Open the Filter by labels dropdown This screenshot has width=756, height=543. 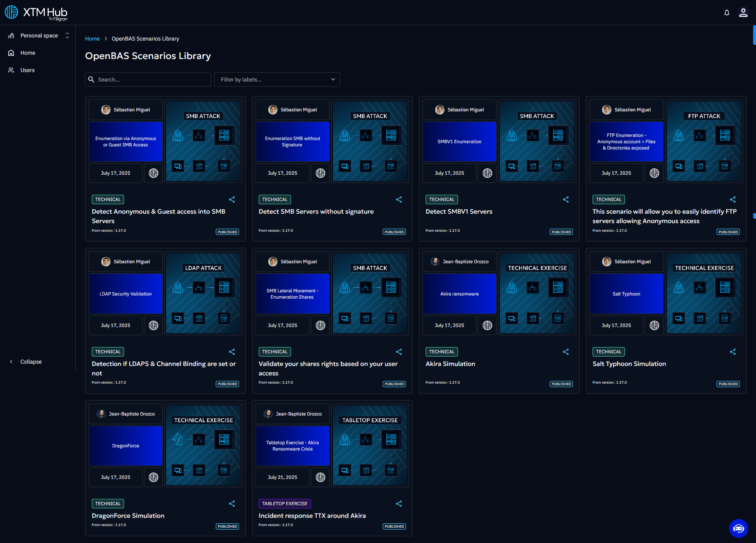point(277,79)
